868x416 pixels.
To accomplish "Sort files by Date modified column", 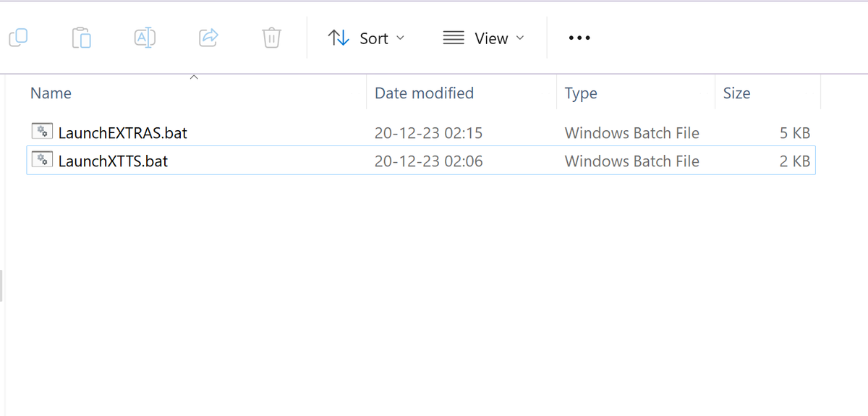I will coord(424,93).
